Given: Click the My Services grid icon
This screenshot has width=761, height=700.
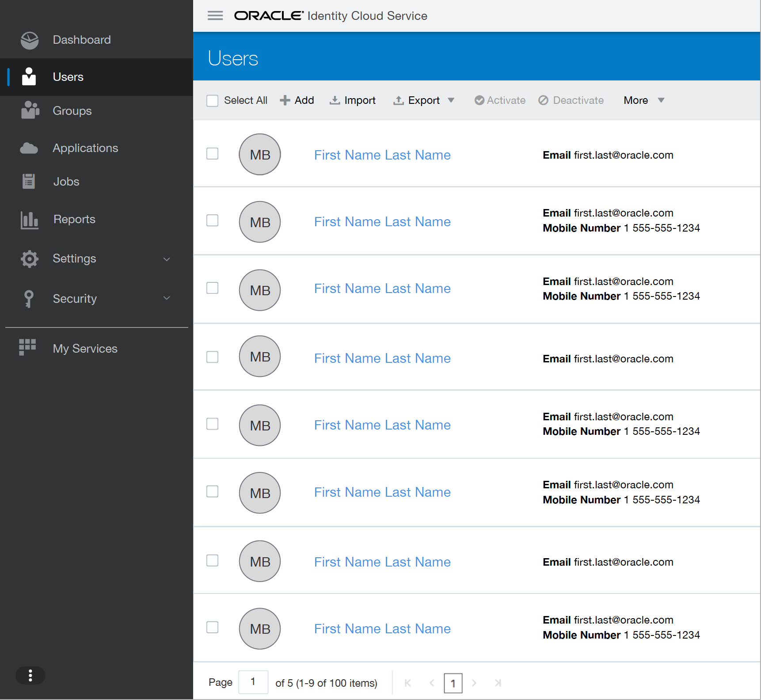Looking at the screenshot, I should coord(27,347).
